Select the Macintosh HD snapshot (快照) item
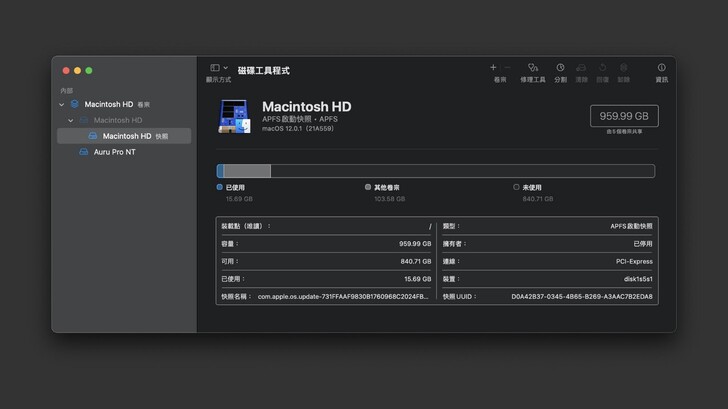 [126, 136]
